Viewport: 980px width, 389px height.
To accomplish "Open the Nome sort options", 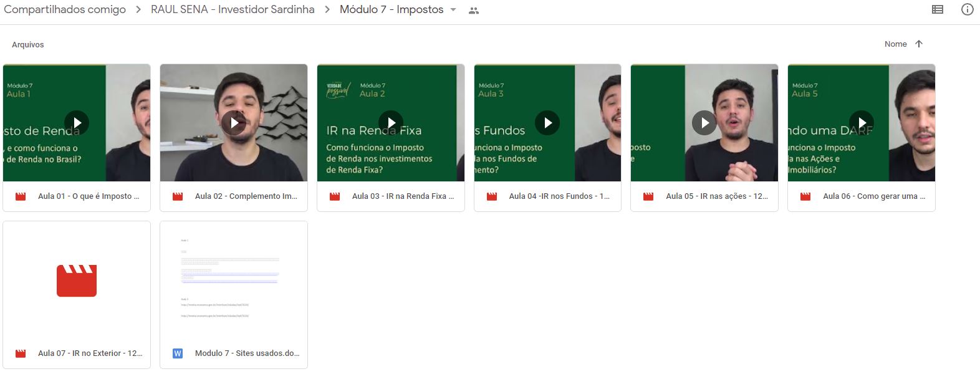I will point(895,44).
